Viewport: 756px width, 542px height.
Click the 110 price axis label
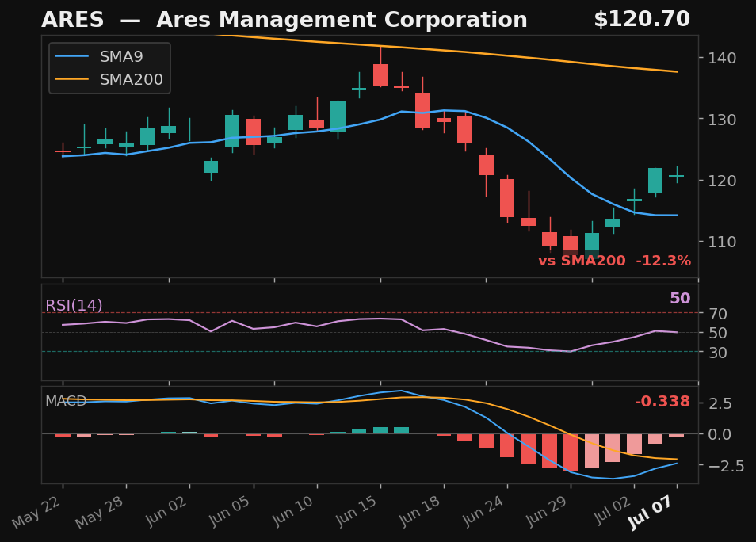click(722, 242)
